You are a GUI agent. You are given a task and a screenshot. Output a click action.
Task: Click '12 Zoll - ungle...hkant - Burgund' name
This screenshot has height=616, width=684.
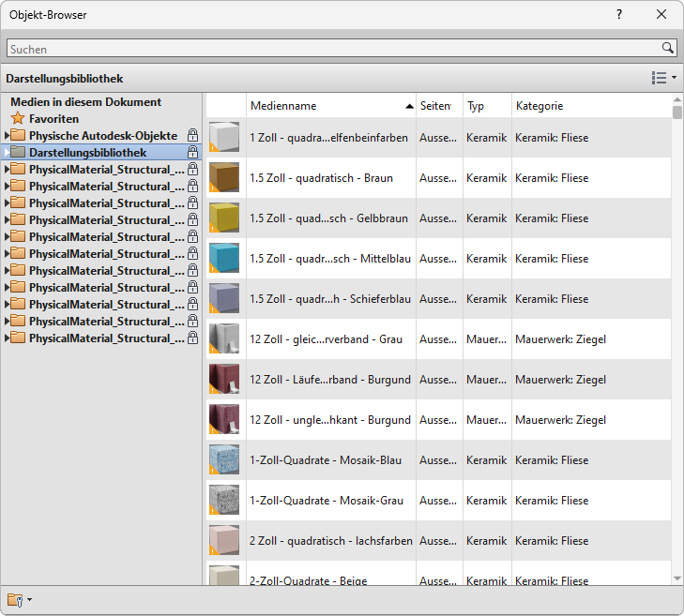point(329,420)
